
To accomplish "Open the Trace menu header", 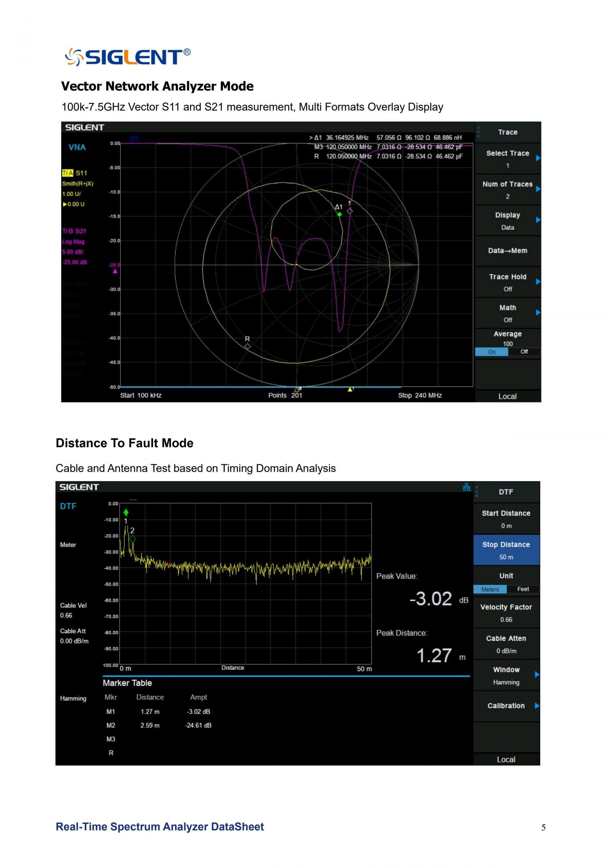I will coord(508,132).
